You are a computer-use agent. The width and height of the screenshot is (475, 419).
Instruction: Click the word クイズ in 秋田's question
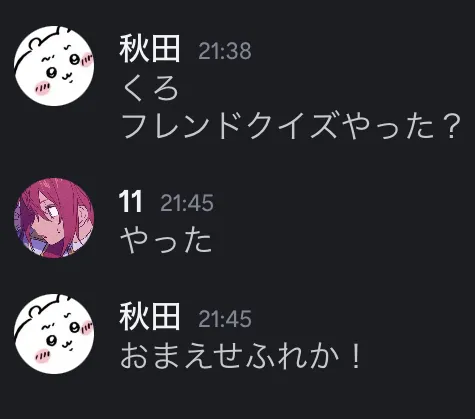tap(290, 126)
